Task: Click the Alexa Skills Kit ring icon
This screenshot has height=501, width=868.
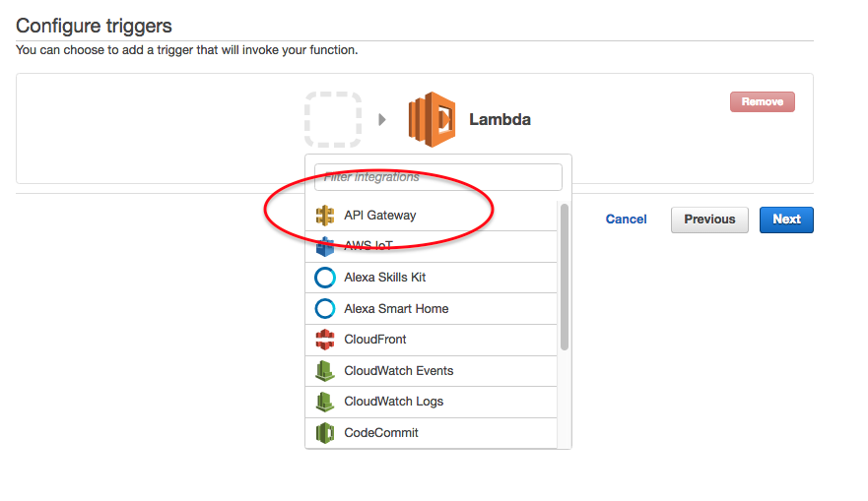Action: click(325, 278)
